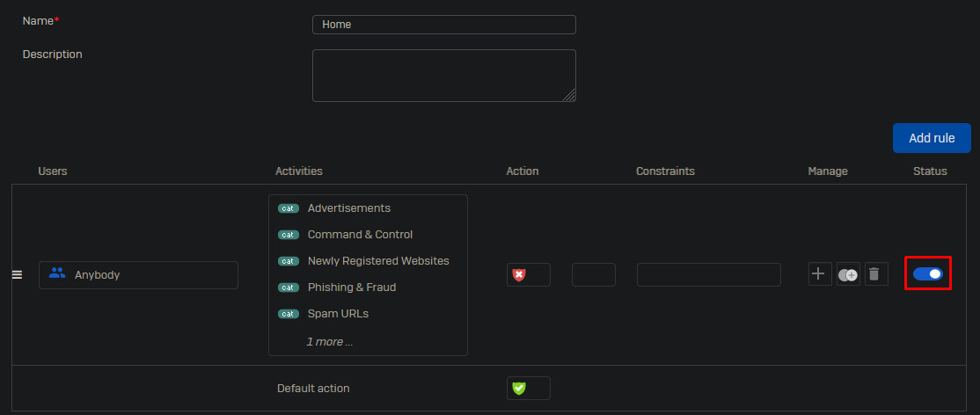Disable the rule status toggle
980x415 pixels.
(x=927, y=274)
